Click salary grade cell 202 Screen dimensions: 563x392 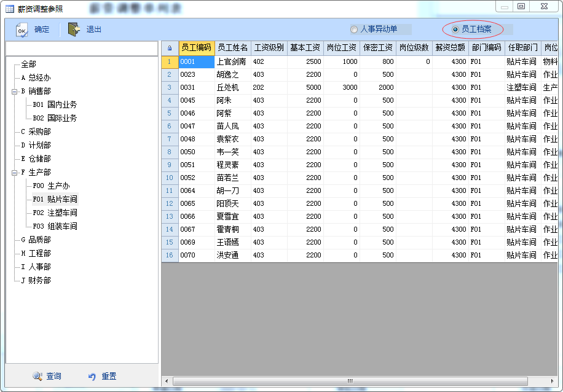(x=269, y=88)
